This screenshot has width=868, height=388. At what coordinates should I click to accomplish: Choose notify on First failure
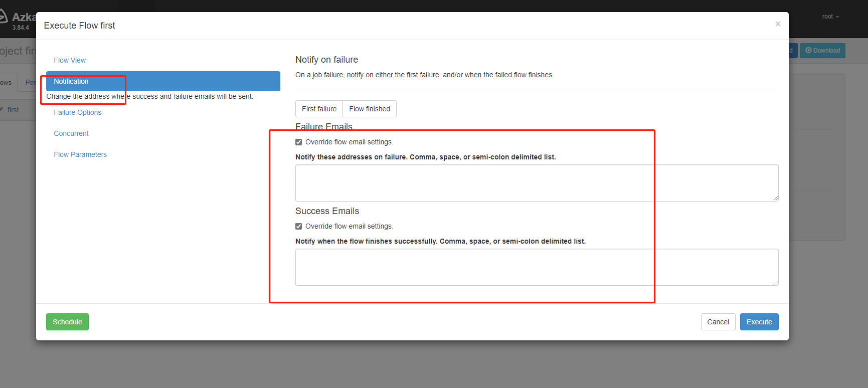point(319,109)
